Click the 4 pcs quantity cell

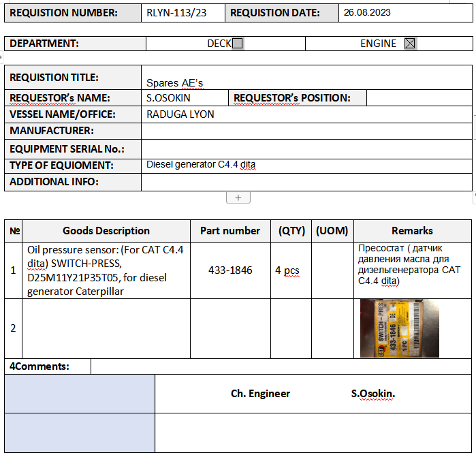287,270
